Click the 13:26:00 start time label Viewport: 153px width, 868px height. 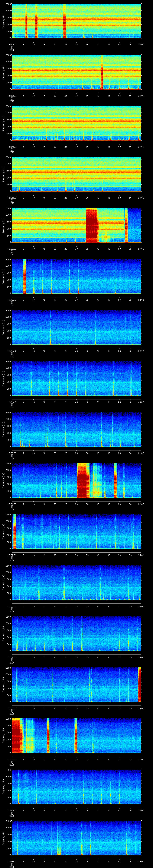[x=12, y=249]
